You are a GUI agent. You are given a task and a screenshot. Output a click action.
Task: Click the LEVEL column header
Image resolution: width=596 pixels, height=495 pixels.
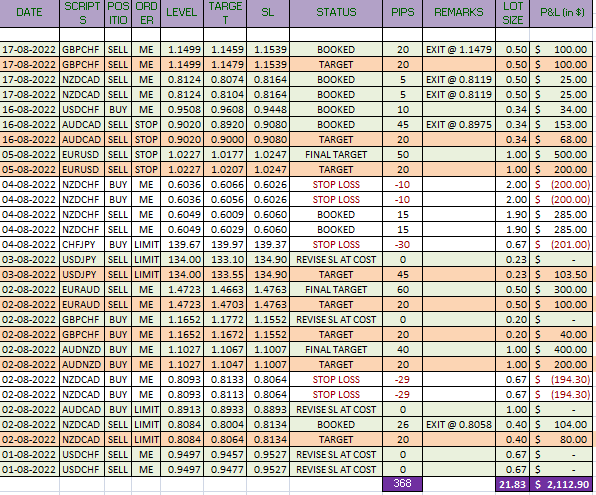click(182, 13)
